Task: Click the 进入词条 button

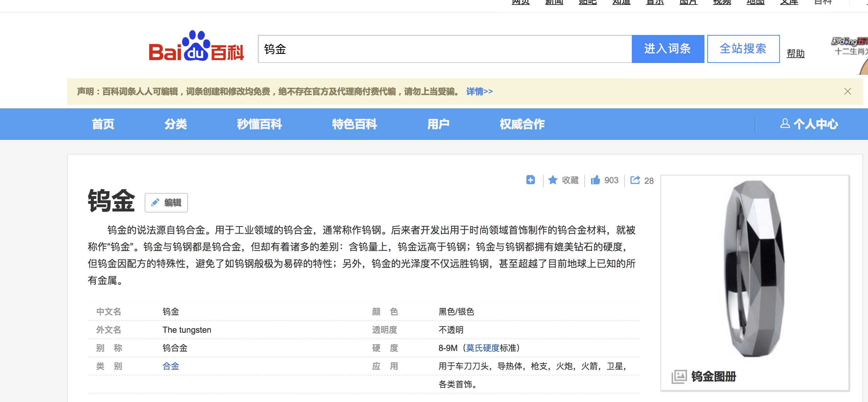Action: point(667,49)
